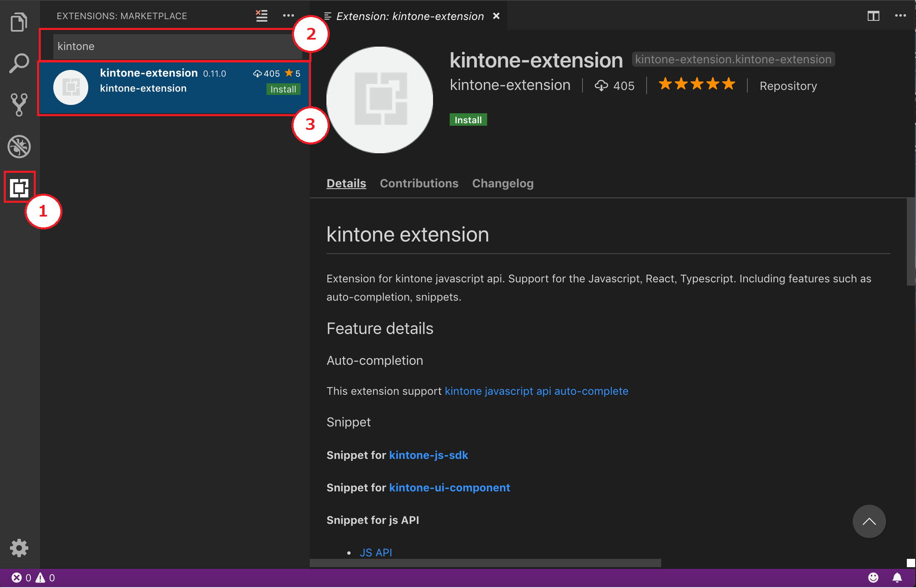
Task: Open the Explorer icon in the activity bar
Action: pyautogui.click(x=19, y=22)
